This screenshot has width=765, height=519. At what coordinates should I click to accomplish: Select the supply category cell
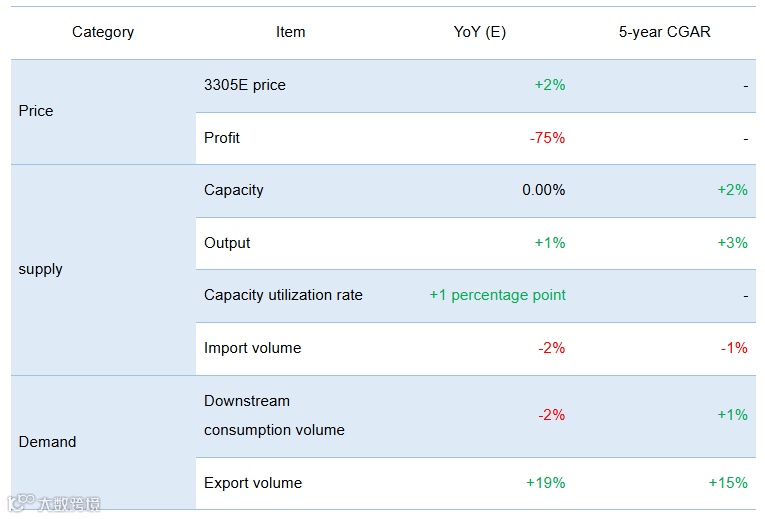point(41,269)
